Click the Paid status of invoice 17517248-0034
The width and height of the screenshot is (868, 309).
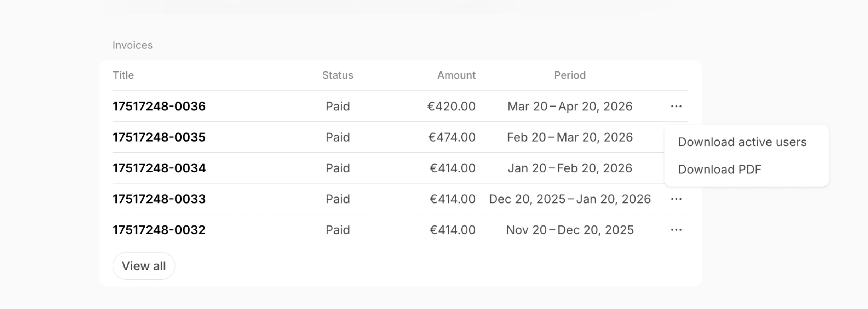coord(338,168)
